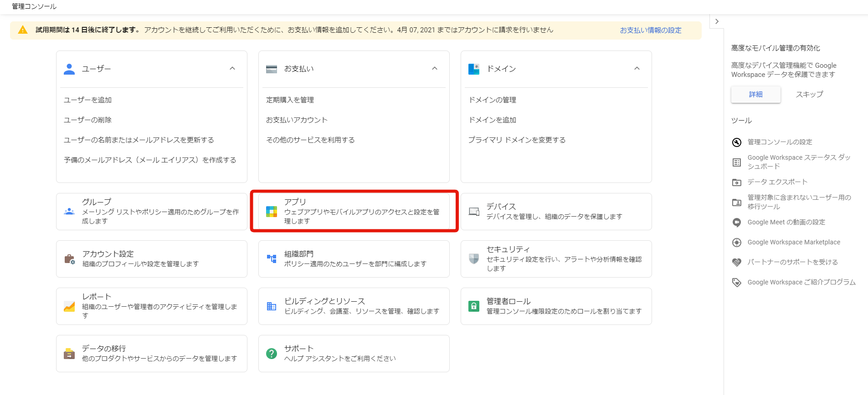Open 管理対象に含まれないユーザー用の移行ツール text
Viewport: 868px width, 395px height.
point(800,203)
